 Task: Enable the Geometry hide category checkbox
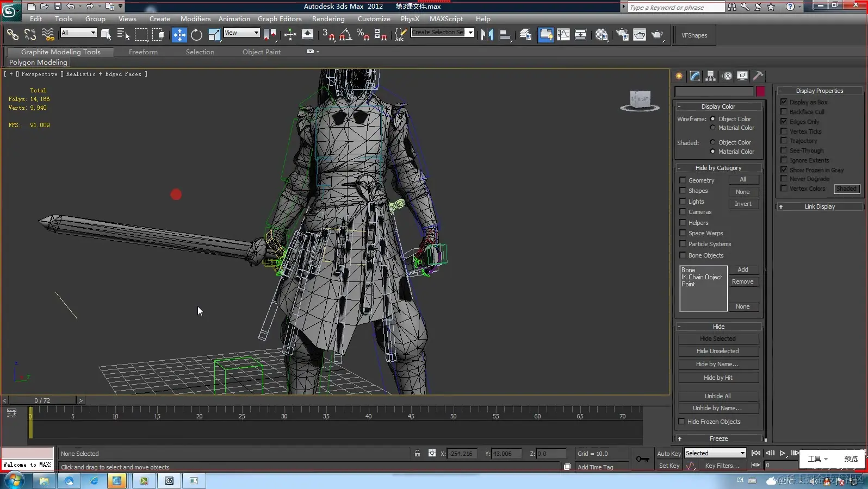pos(683,180)
